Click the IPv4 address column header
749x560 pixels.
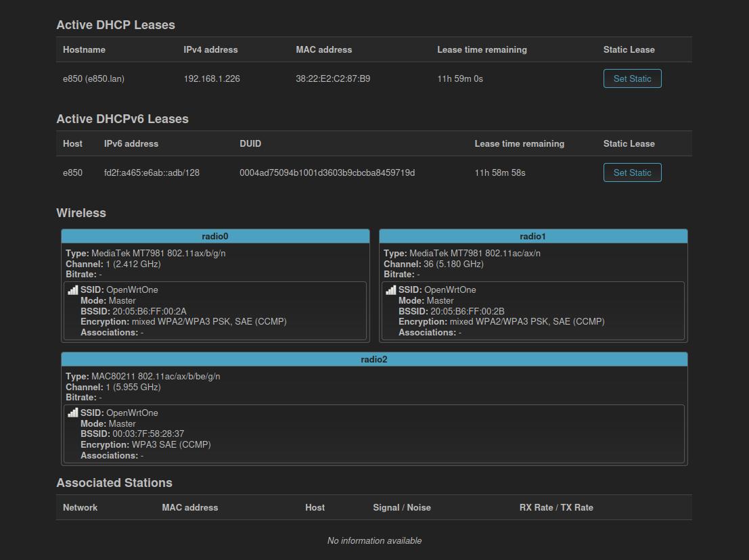pos(210,49)
